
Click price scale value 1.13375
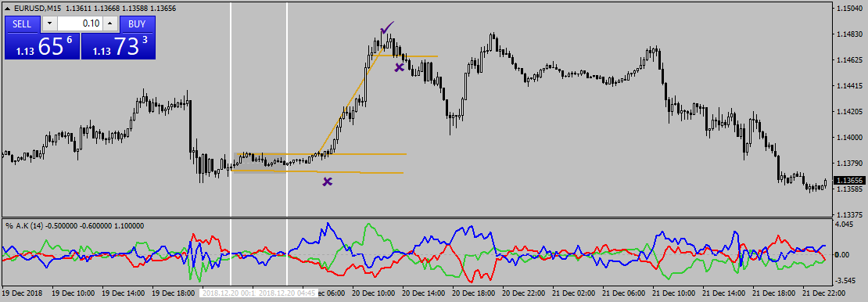850,214
